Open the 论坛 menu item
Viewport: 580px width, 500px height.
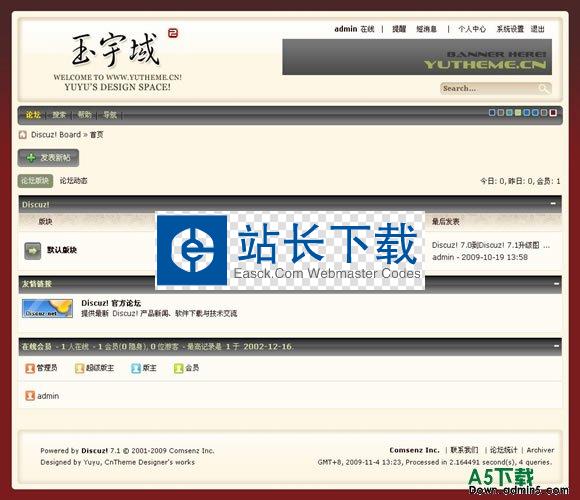[x=33, y=115]
